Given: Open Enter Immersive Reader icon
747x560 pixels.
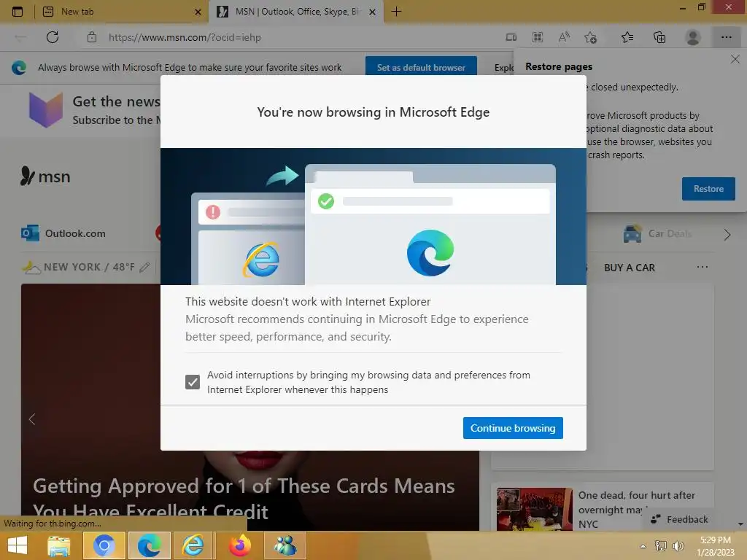Looking at the screenshot, I should (511, 37).
